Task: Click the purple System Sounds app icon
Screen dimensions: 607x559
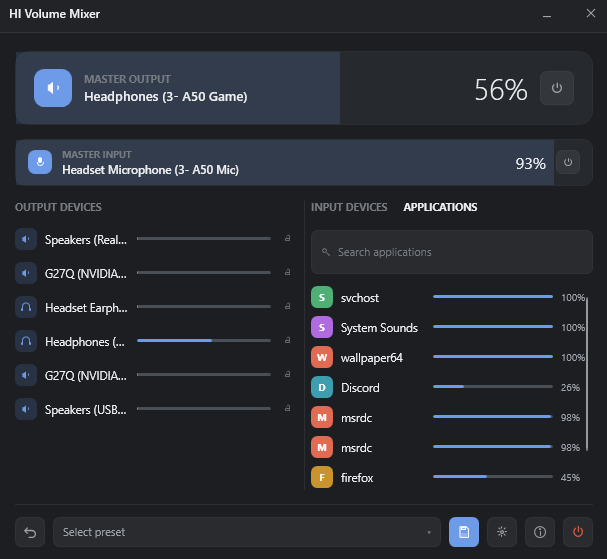Action: [x=322, y=327]
